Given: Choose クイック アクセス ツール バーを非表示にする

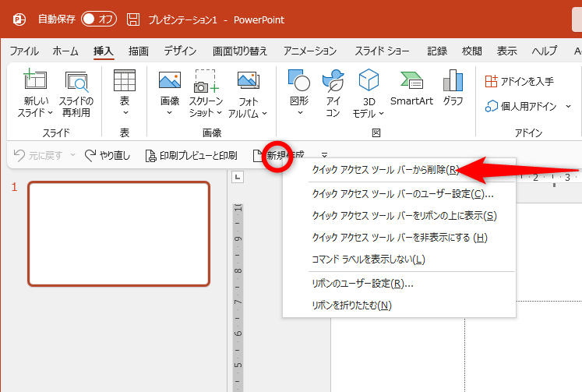Looking at the screenshot, I should tap(400, 238).
